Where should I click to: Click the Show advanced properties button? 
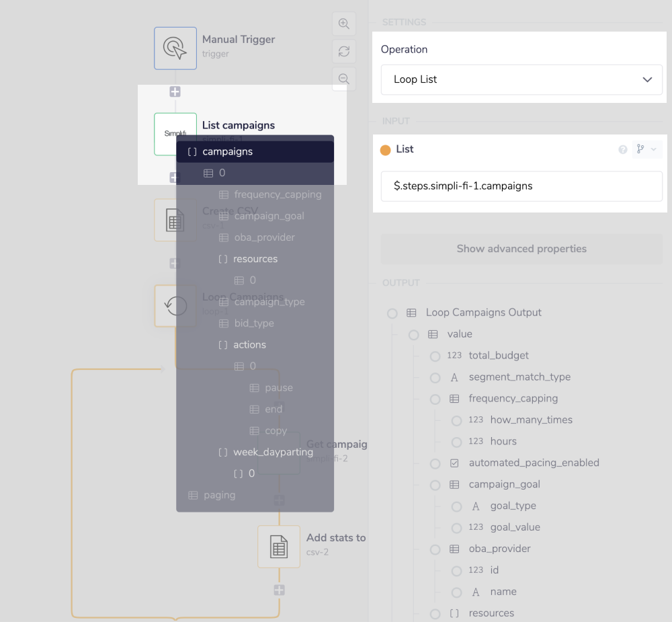click(x=521, y=248)
